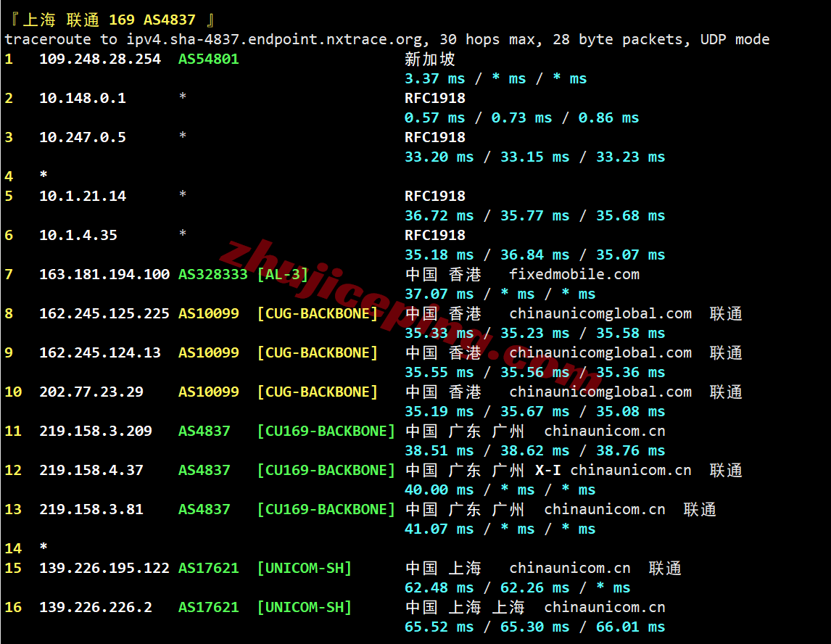The height and width of the screenshot is (644, 831).
Task: Click the [AL-3] network tag
Action: point(283,274)
